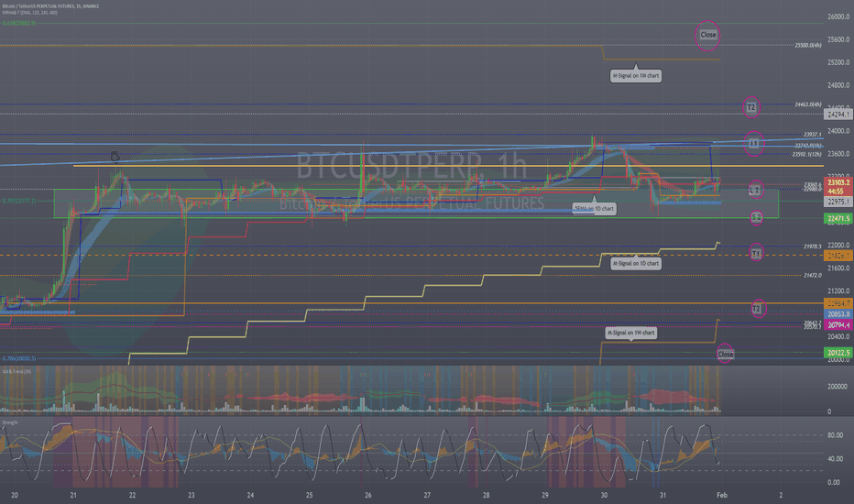Click the M-Signal on 1D chart callout
The image size is (854, 504).
(636, 263)
